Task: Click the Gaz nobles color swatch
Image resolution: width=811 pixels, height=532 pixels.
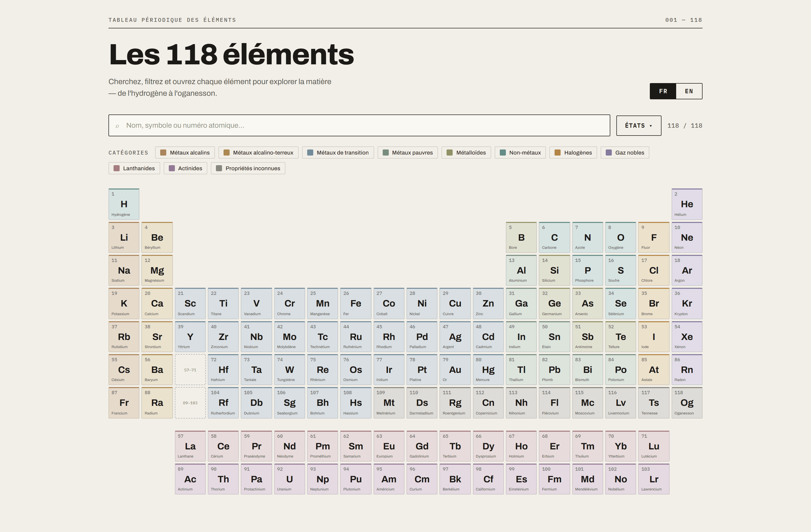Action: [x=609, y=153]
